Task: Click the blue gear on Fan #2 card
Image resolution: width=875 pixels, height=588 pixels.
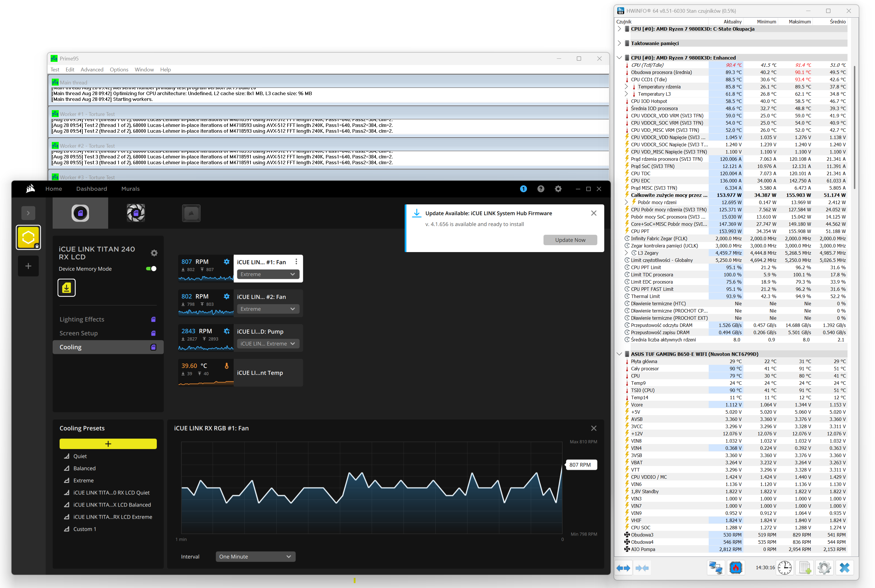Action: coord(226,296)
